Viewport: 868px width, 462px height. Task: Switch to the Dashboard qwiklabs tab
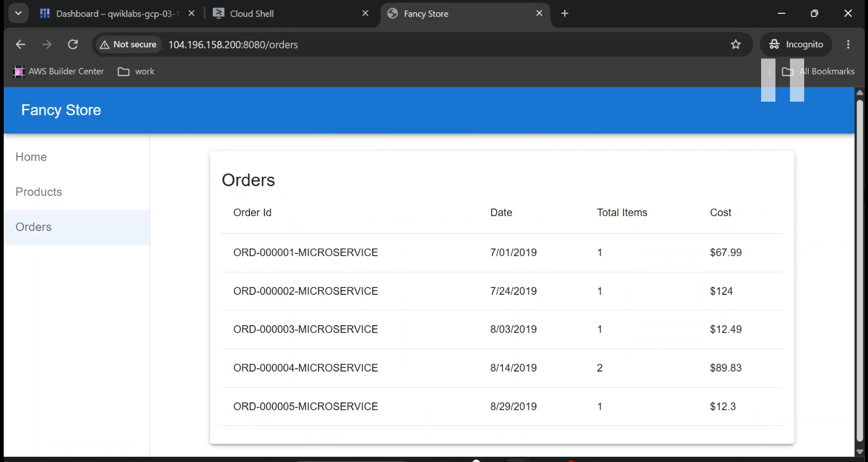[110, 14]
